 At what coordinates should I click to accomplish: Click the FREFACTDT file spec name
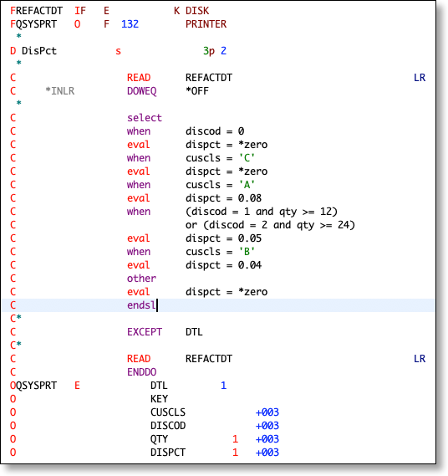click(x=37, y=11)
